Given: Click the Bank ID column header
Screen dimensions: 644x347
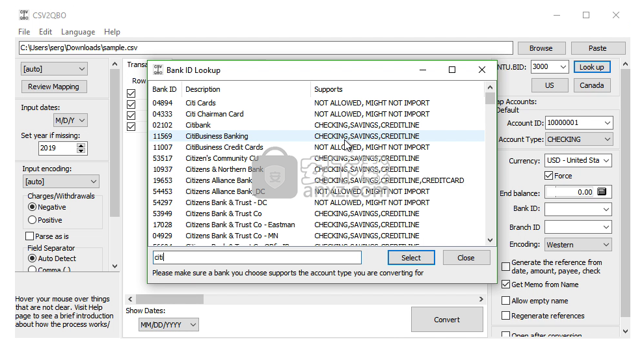Looking at the screenshot, I should coord(165,89).
